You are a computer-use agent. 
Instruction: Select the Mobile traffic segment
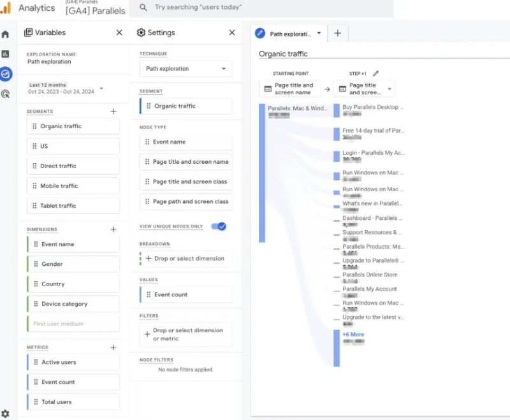click(73, 186)
